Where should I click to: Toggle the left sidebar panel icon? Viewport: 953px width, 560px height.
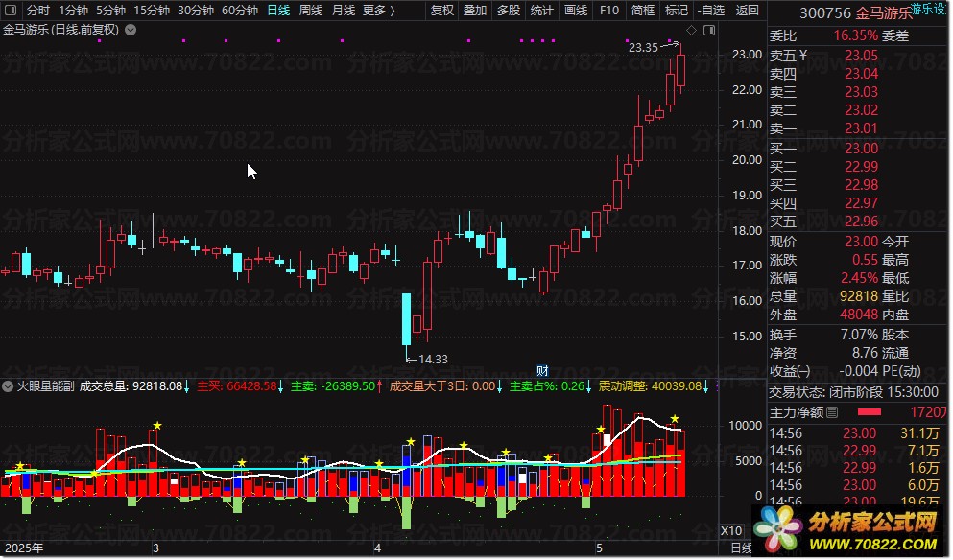click(11, 10)
